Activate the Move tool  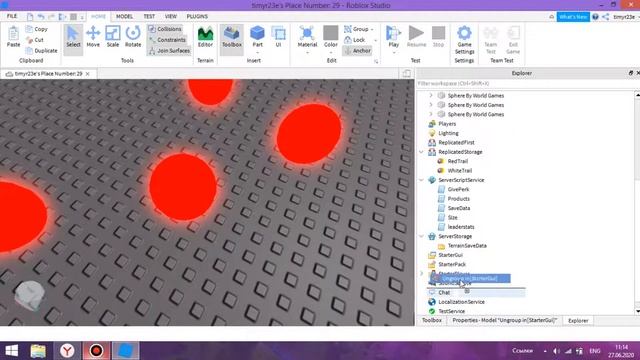(x=93, y=37)
